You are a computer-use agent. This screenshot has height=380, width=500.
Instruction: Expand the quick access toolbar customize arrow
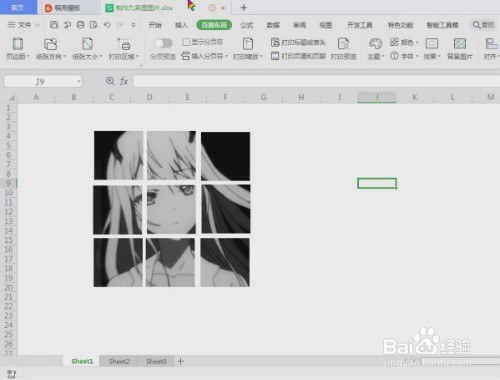(133, 25)
